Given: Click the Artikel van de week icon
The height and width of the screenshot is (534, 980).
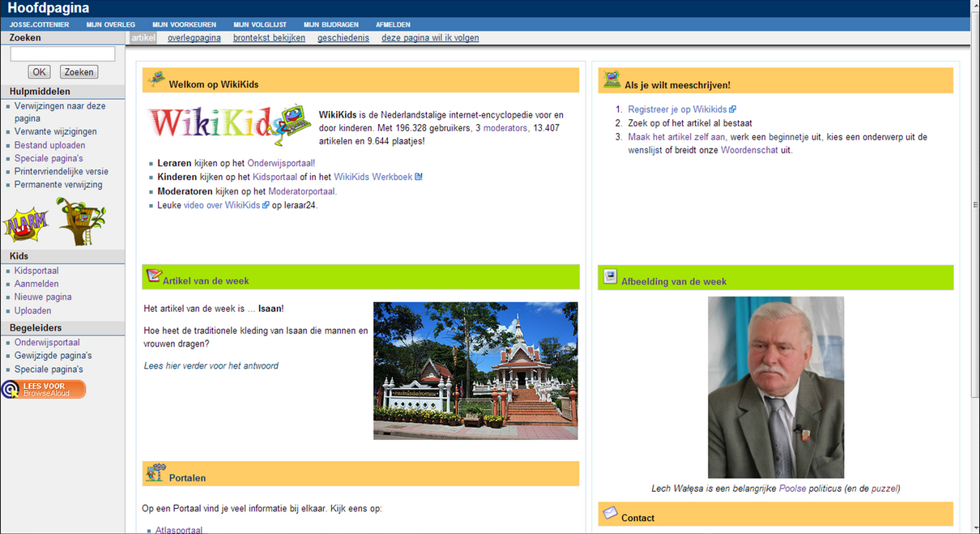Looking at the screenshot, I should [154, 276].
